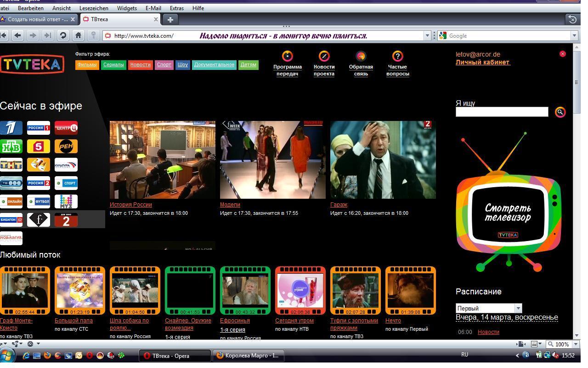Open the История России program link
The height and width of the screenshot is (368, 588).
point(131,205)
